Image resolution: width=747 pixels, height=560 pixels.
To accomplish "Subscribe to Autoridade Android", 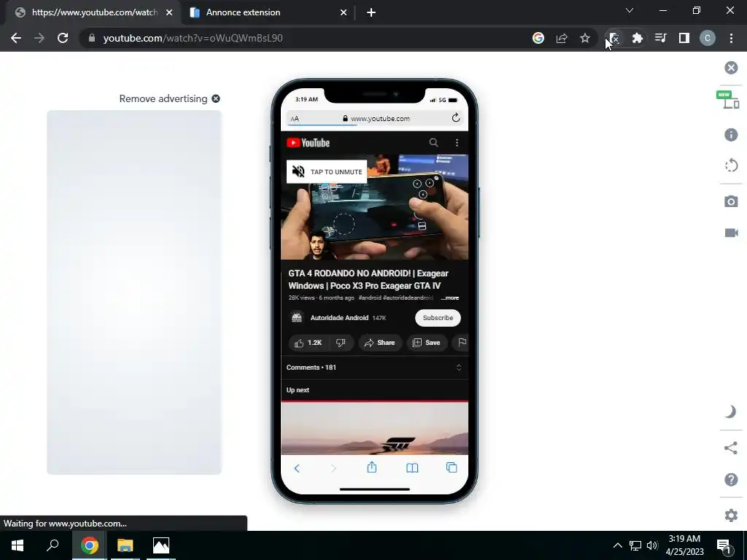I will click(x=438, y=318).
